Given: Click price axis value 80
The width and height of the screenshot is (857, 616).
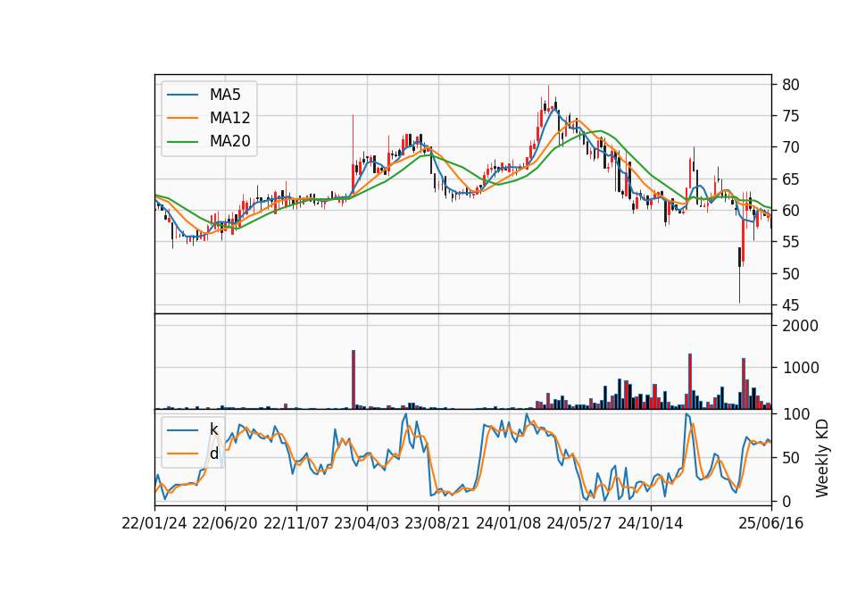Looking at the screenshot, I should [x=791, y=85].
